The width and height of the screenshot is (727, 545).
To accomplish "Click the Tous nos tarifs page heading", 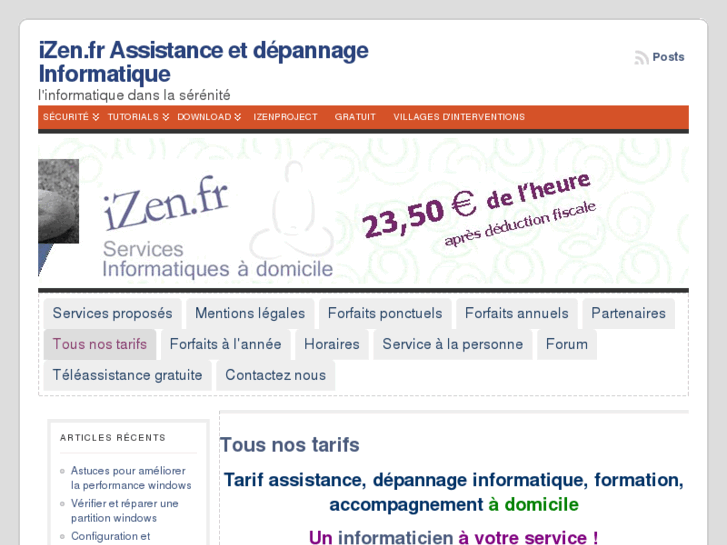I will (x=289, y=445).
